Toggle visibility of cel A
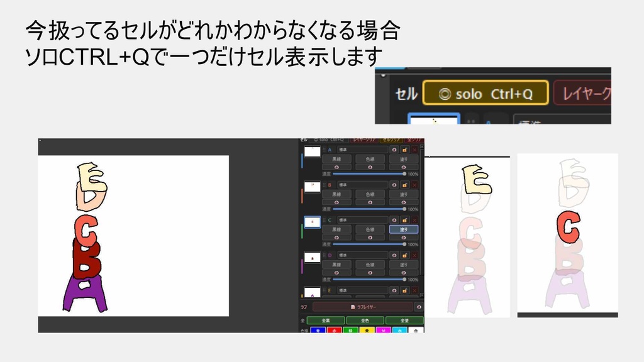Image resolution: width=644 pixels, height=362 pixels. (x=395, y=150)
